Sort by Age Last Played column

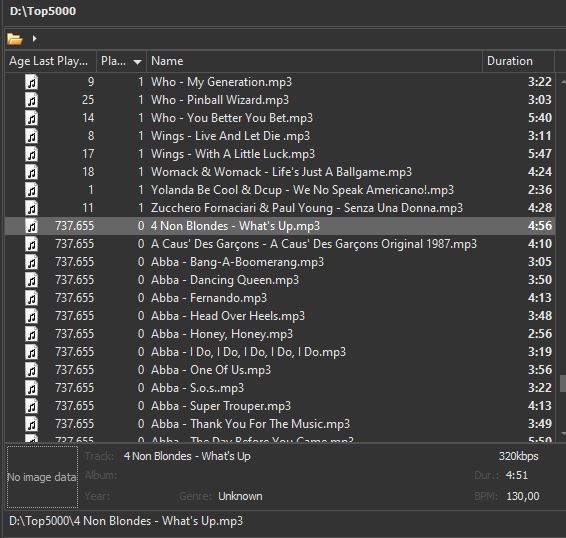(51, 61)
